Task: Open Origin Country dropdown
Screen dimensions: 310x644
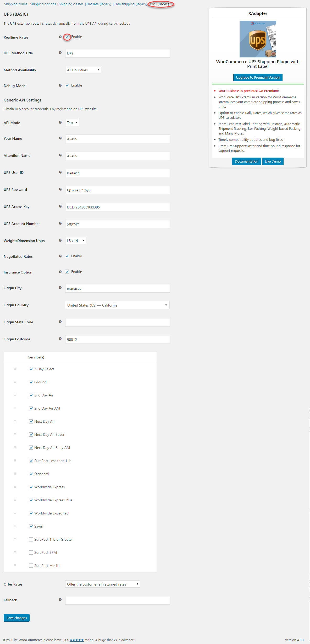Action: click(x=117, y=305)
